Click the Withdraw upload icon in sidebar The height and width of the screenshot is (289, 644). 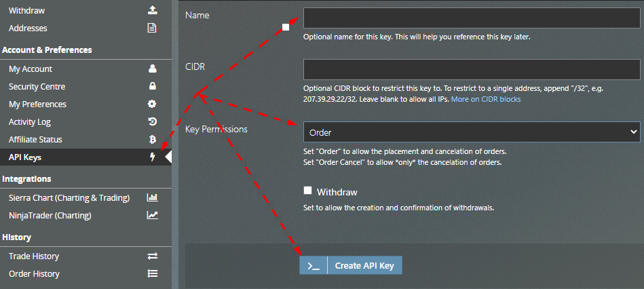pyautogui.click(x=152, y=10)
